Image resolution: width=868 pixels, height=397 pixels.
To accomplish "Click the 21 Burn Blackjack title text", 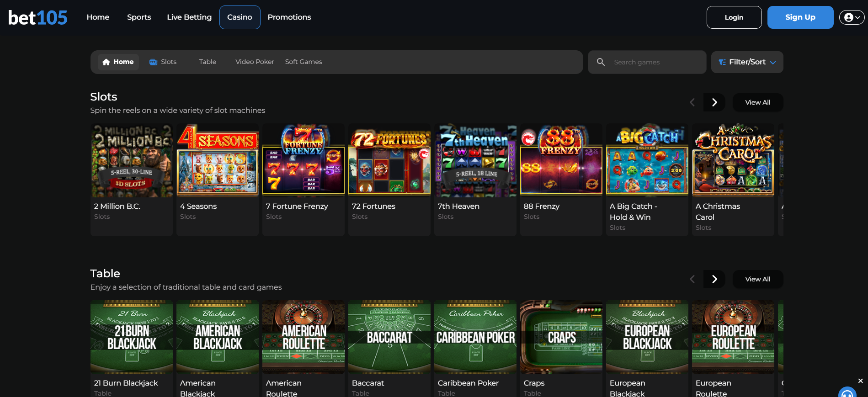I will (x=126, y=383).
